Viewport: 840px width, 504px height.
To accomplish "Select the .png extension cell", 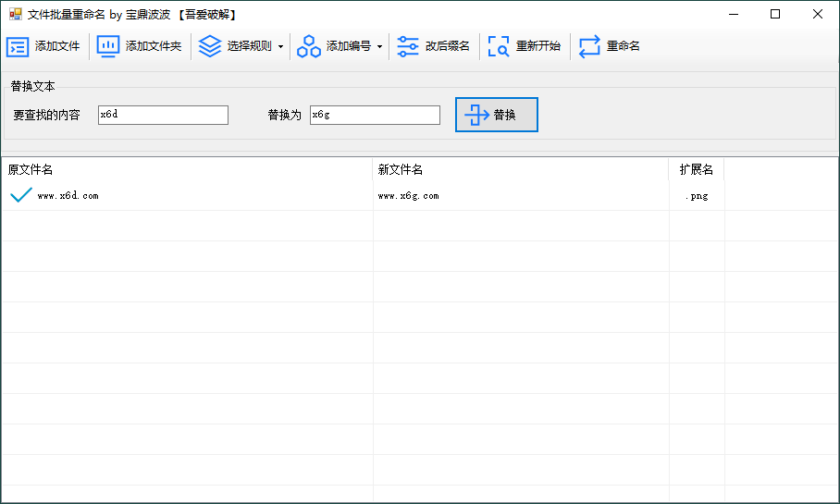I will point(696,196).
